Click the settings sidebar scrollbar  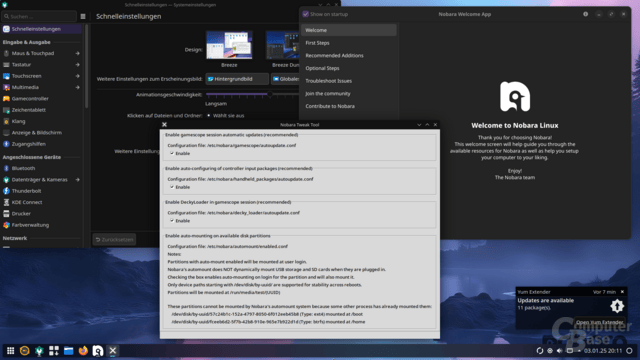click(x=86, y=67)
